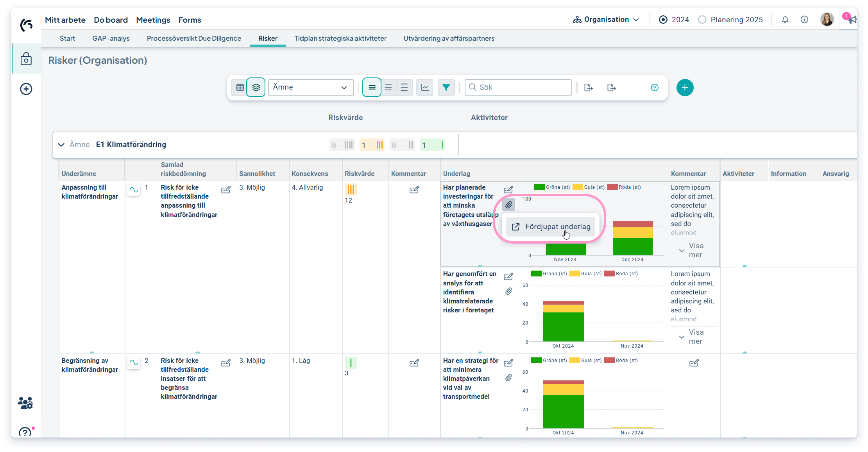Open the user settings people icon

25,403
